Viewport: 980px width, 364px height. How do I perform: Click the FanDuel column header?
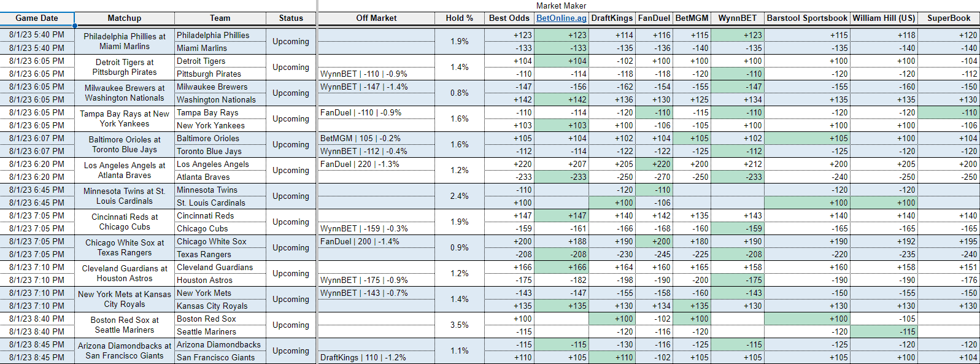coord(654,18)
